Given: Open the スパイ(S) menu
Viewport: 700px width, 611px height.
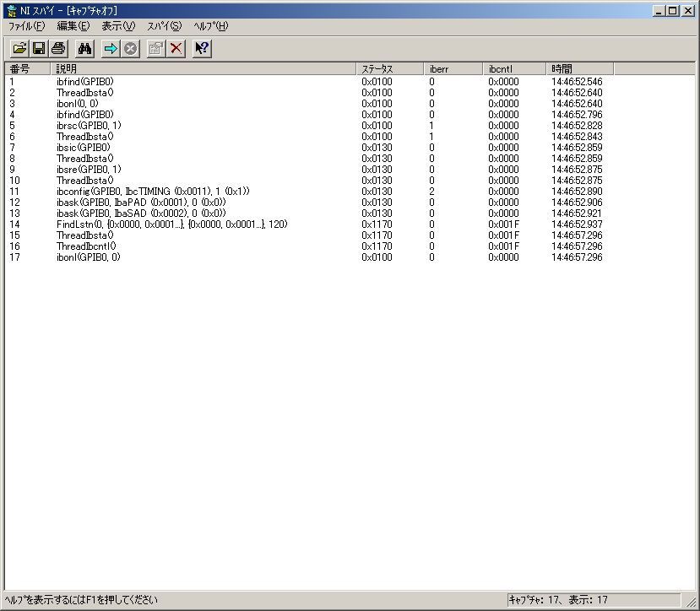Looking at the screenshot, I should point(165,26).
